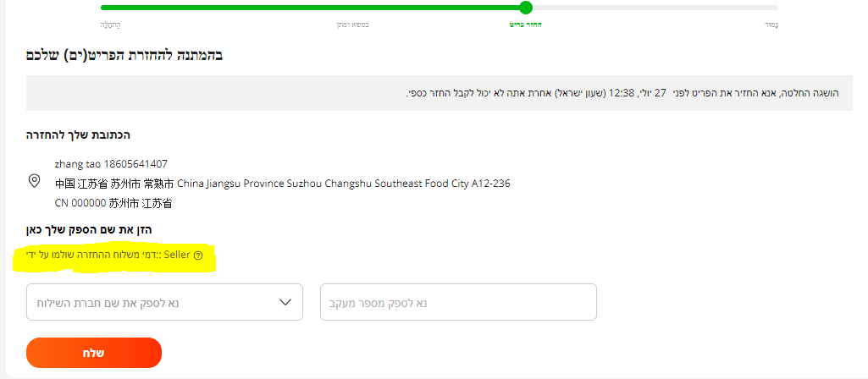Click the Southeast Food City A12-236 address line
This screenshot has height=379, width=868.
click(282, 183)
